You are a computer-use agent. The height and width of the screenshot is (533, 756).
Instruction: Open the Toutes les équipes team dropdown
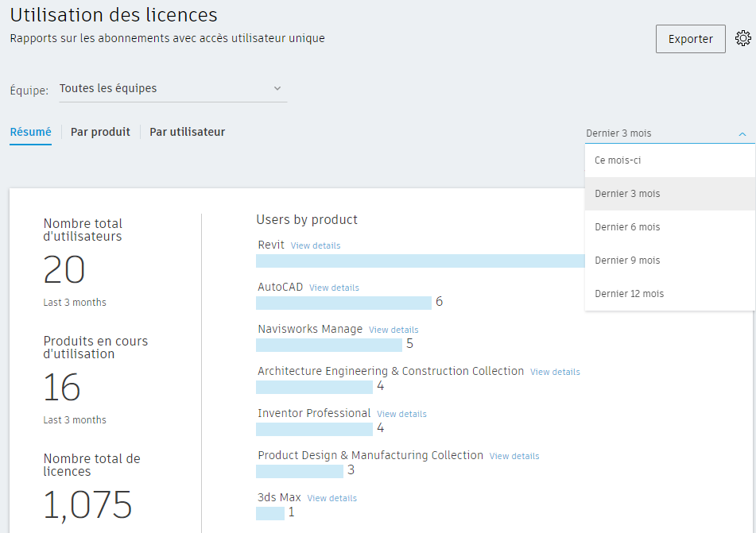[173, 89]
